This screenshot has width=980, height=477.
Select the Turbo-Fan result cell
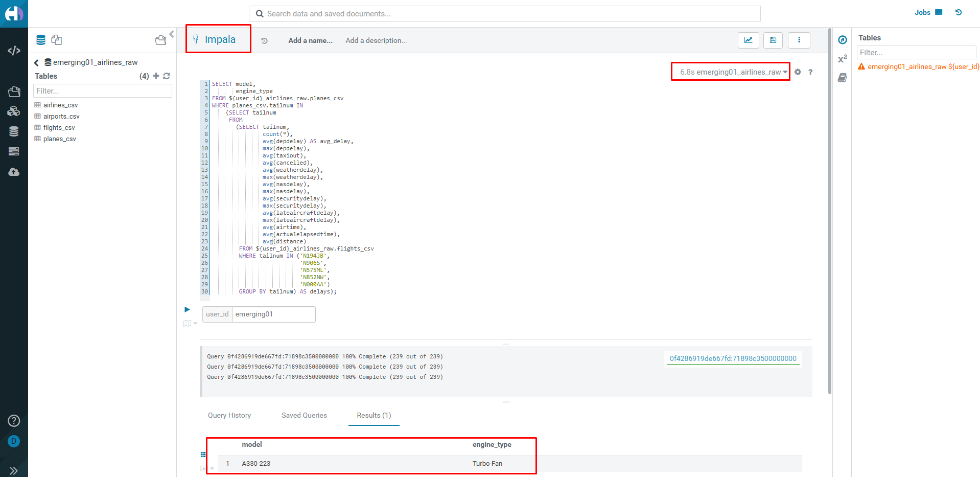tap(487, 464)
